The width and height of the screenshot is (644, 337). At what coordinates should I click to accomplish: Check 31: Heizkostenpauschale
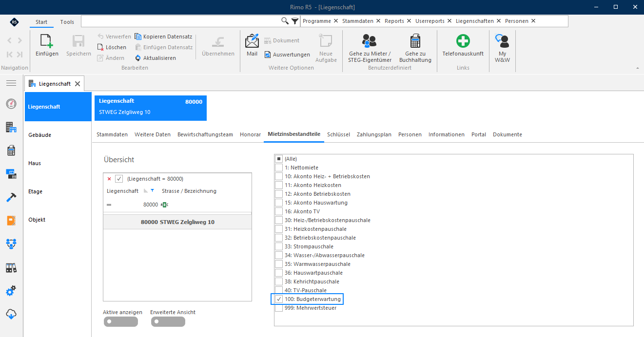pyautogui.click(x=279, y=229)
